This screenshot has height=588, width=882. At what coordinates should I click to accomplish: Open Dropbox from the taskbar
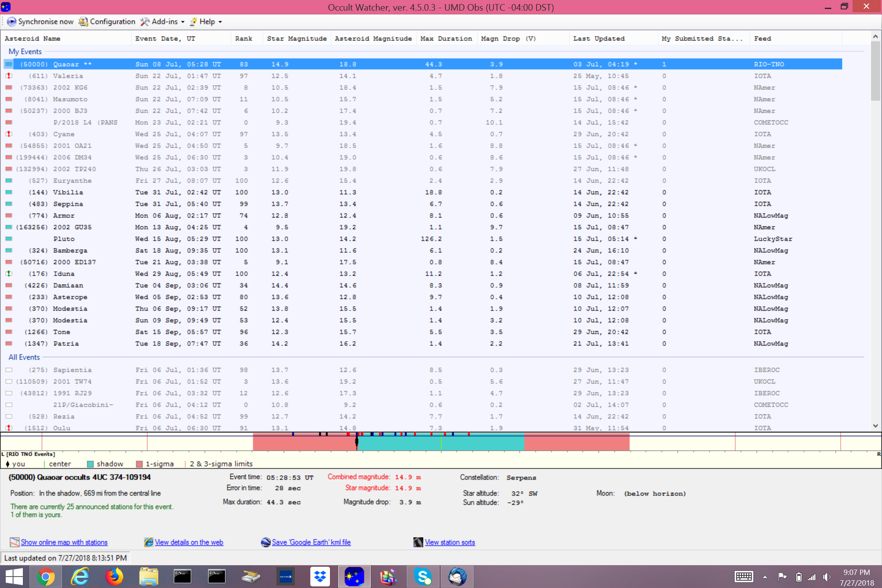[320, 577]
